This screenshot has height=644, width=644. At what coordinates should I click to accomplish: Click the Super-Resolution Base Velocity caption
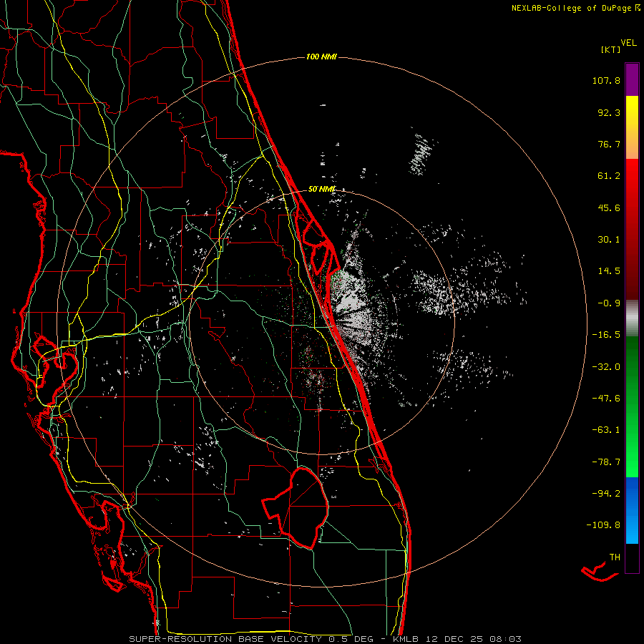click(x=325, y=639)
